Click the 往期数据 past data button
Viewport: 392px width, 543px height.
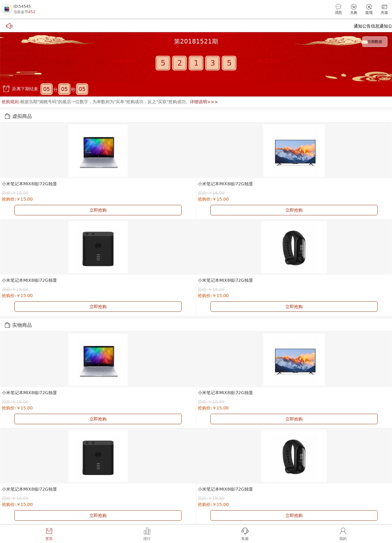pos(375,42)
